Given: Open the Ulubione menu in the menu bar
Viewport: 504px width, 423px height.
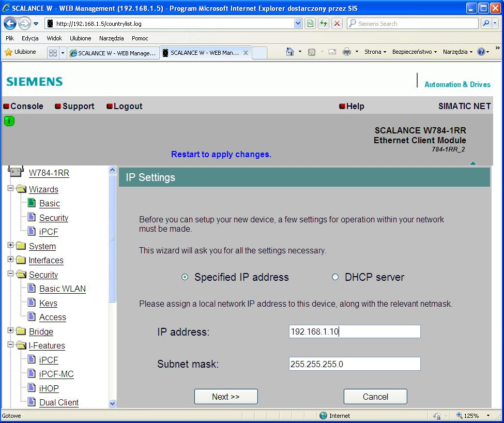Looking at the screenshot, I should click(80, 38).
